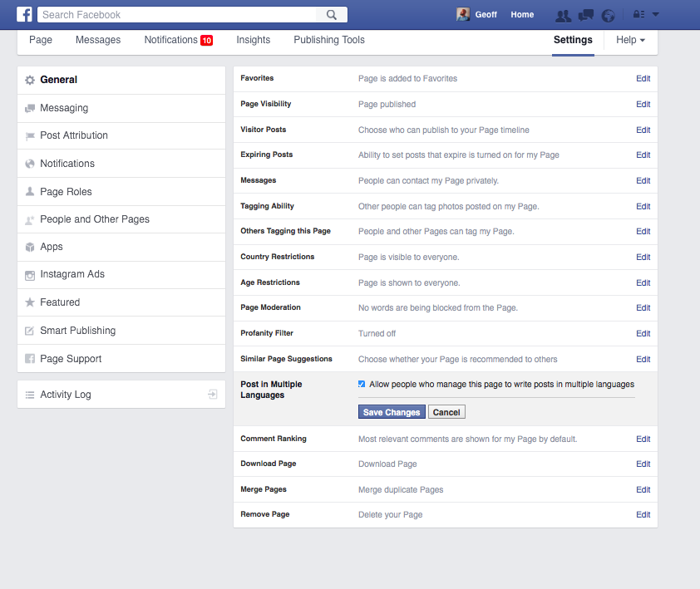This screenshot has width=700, height=589.
Task: Click the search magnifier icon
Action: 332,14
